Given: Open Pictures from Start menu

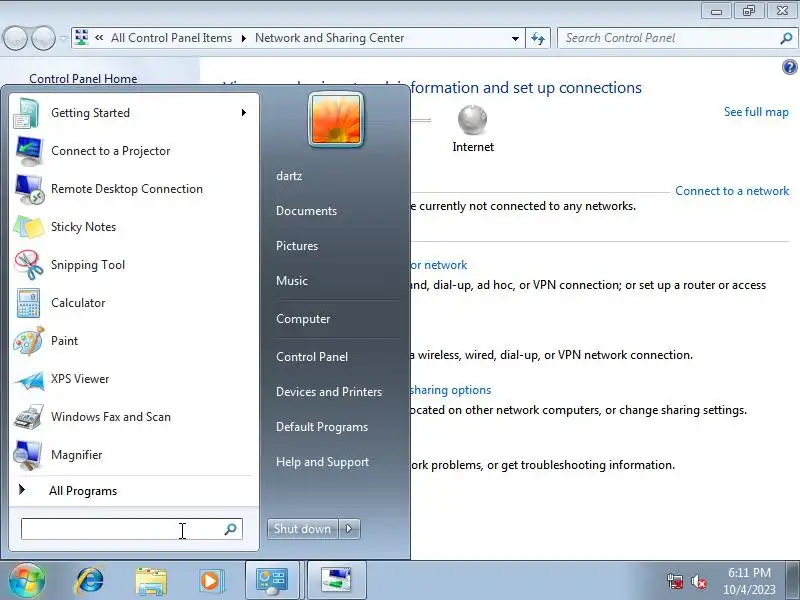Looking at the screenshot, I should (297, 246).
